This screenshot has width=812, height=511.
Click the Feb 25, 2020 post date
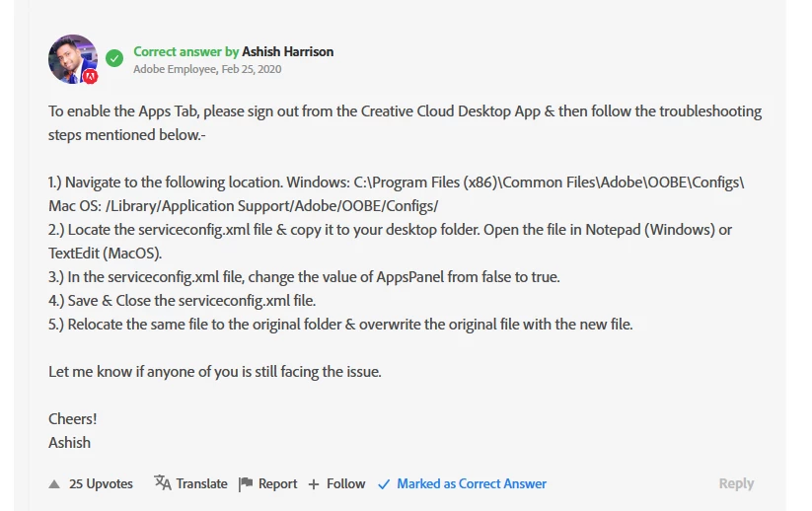point(252,69)
